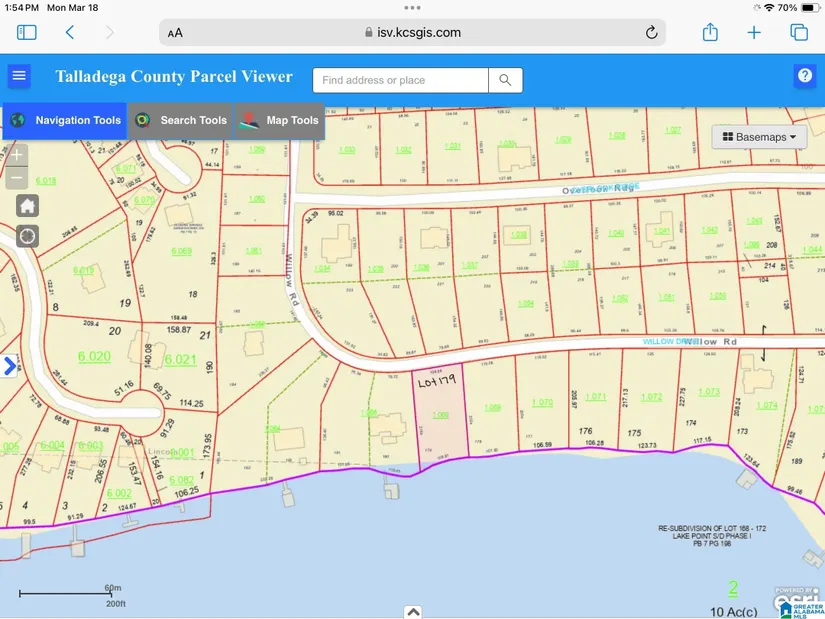Screen dimensions: 825x619
Task: Click the Find address or place field
Action: (400, 80)
